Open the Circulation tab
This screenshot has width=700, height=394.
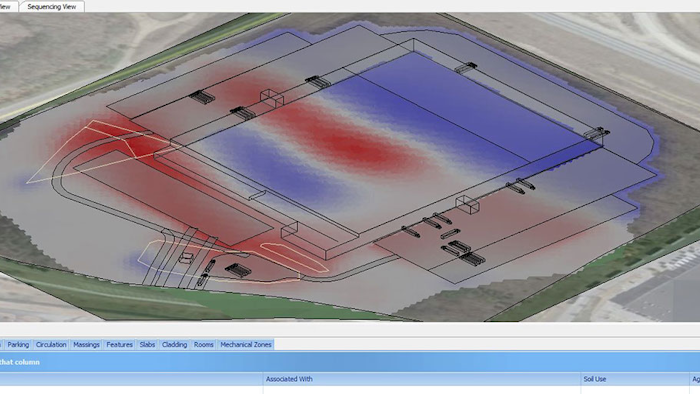point(51,344)
